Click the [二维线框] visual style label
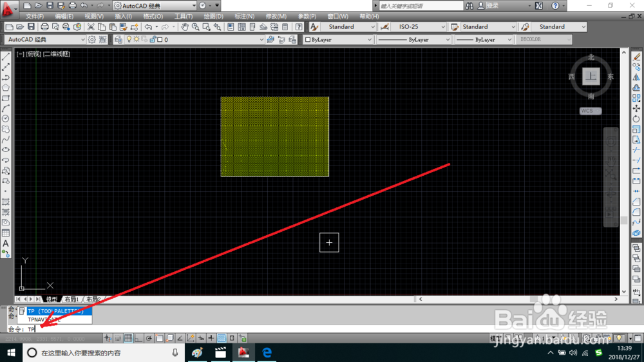Viewport: 644px width, 362px height. [x=57, y=54]
